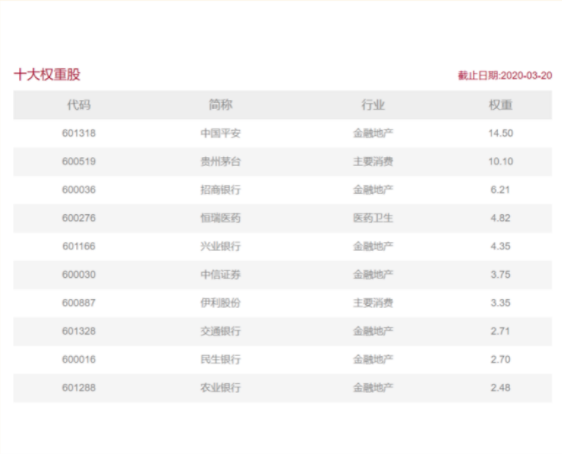
Task: Select stock code 601288
Action: coord(79,388)
